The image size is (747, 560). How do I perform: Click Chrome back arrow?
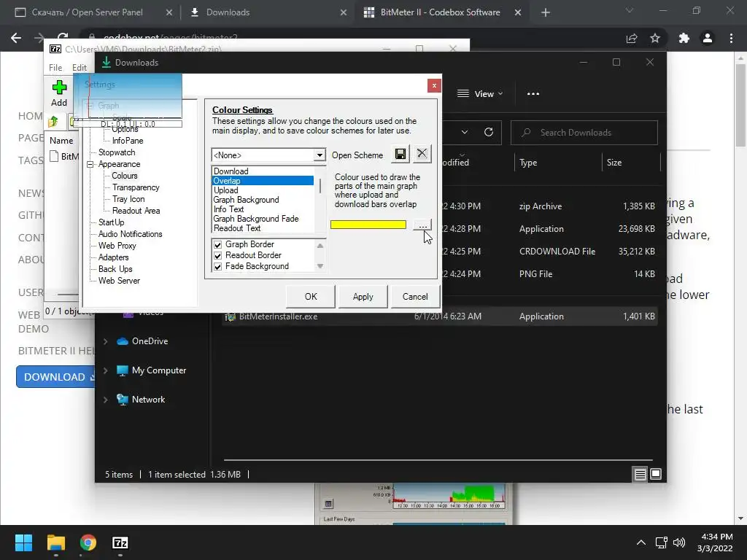[16, 39]
